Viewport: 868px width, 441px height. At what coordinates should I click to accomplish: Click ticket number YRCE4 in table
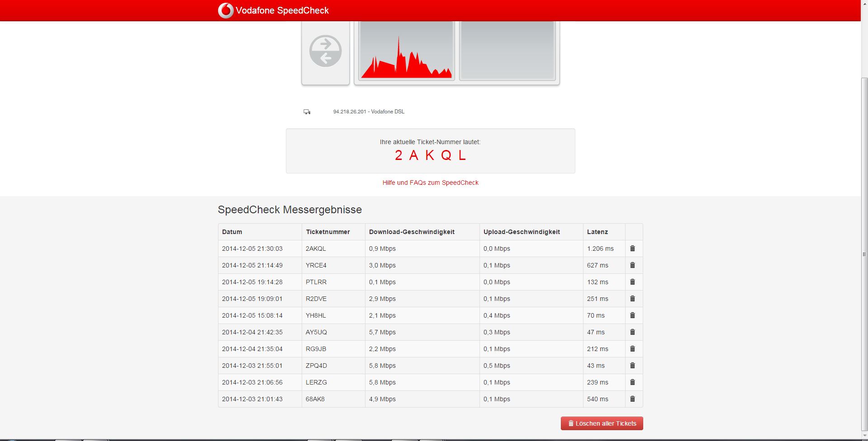tap(316, 265)
